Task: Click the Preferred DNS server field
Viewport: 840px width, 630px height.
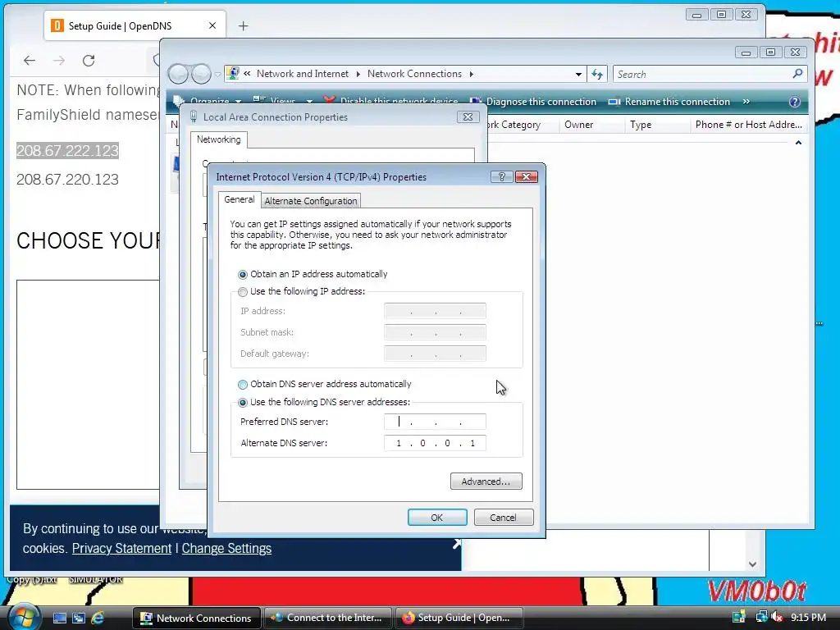Action: point(435,422)
